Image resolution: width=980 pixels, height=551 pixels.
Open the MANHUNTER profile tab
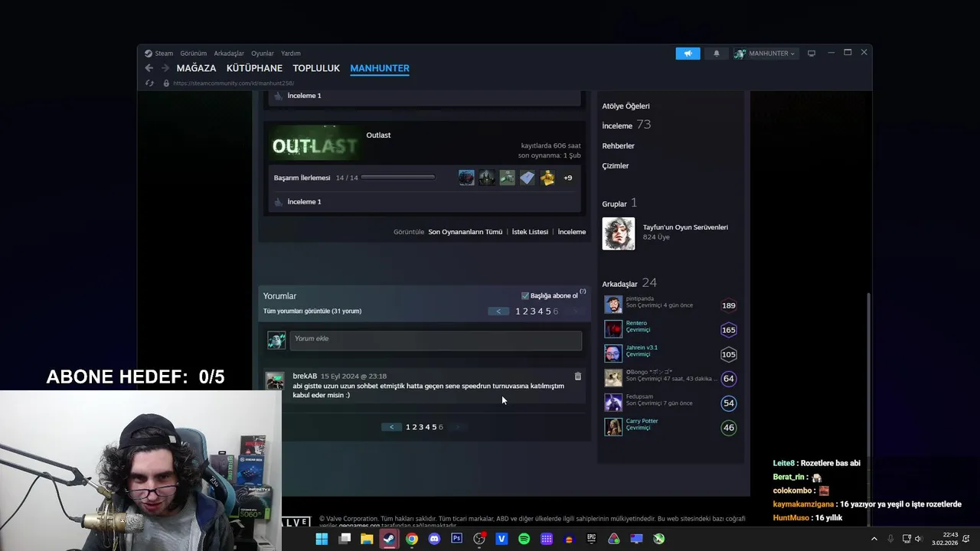click(x=380, y=68)
